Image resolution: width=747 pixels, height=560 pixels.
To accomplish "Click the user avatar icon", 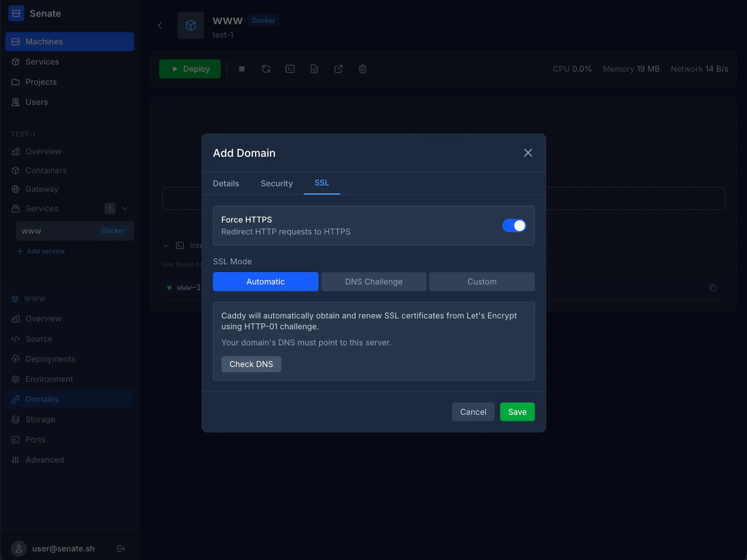I will [x=19, y=548].
